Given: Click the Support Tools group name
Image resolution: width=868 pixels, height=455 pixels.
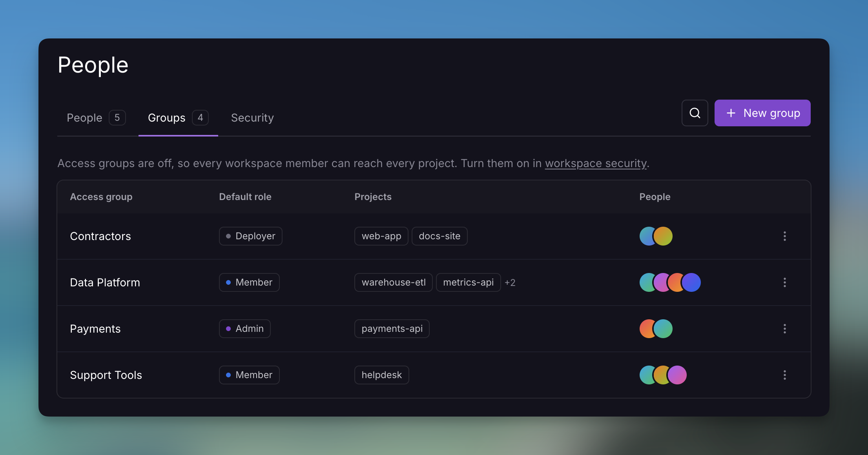Looking at the screenshot, I should [106, 375].
